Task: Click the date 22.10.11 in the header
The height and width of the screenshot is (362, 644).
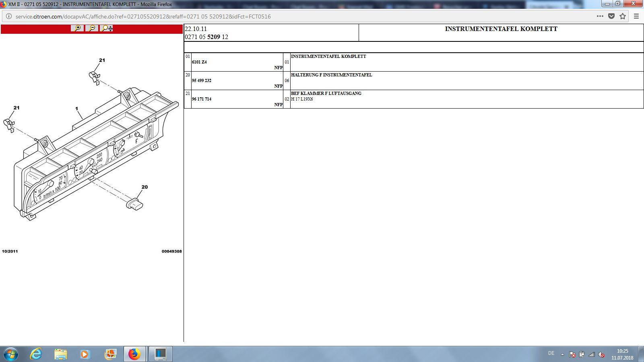Action: [196, 29]
